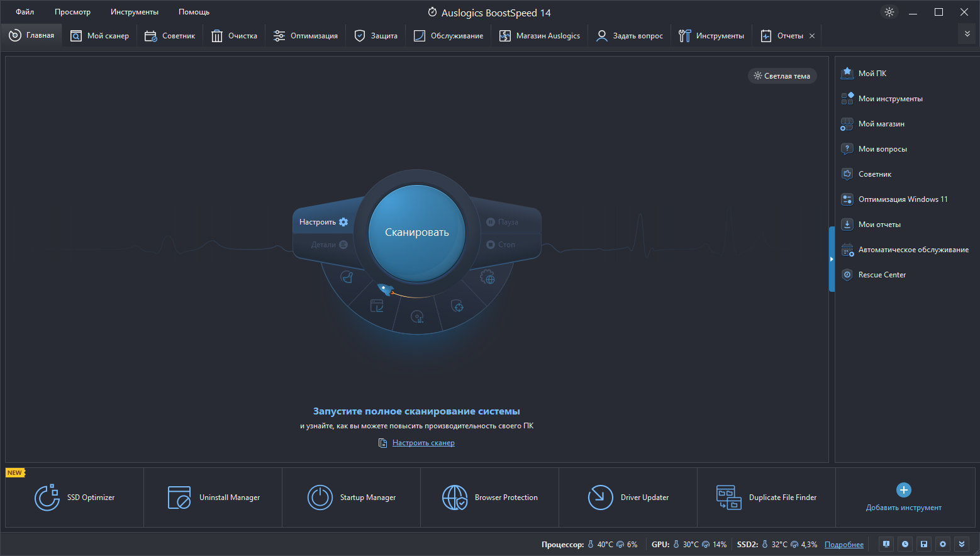Open the notifications icon in the status bar
This screenshot has height=556, width=980.
coord(886,544)
